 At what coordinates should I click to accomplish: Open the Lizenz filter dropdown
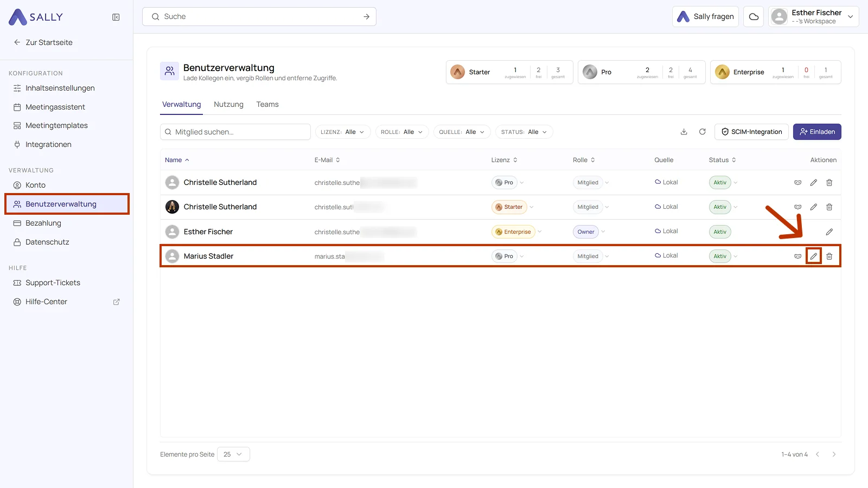343,132
